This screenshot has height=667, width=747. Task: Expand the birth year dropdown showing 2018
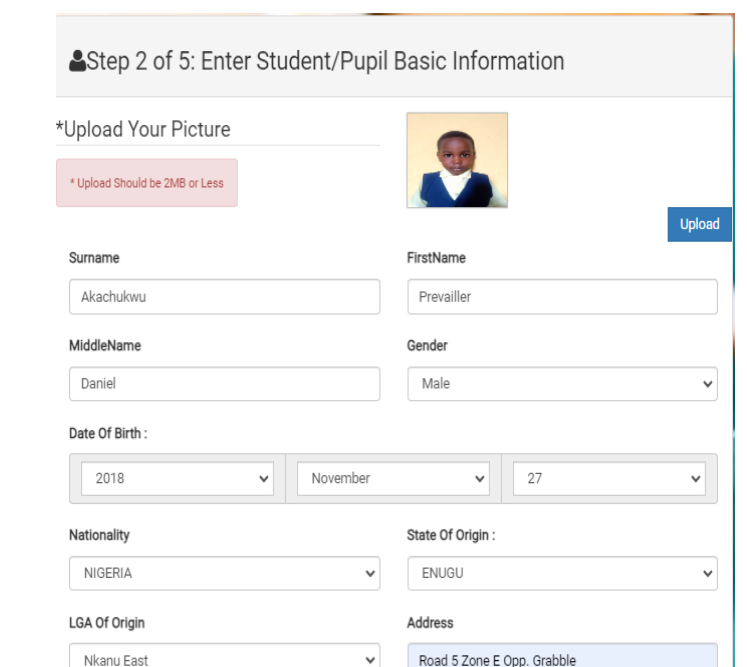point(178,479)
